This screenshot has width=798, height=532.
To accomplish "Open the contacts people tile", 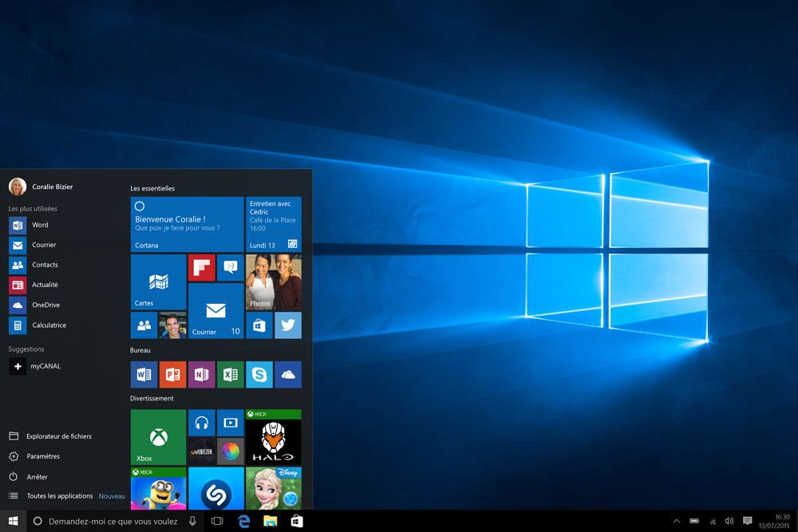I will pos(144,325).
